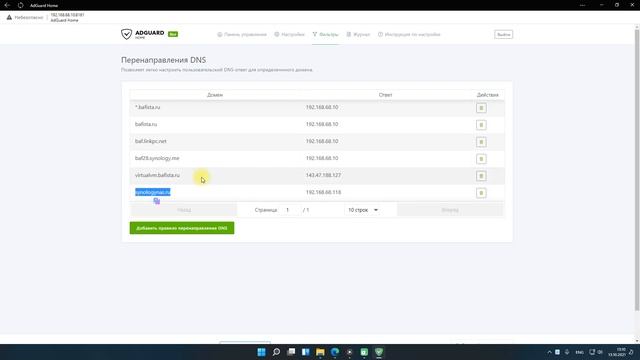Click the Next page button
The width and height of the screenshot is (640, 360).
click(450, 210)
